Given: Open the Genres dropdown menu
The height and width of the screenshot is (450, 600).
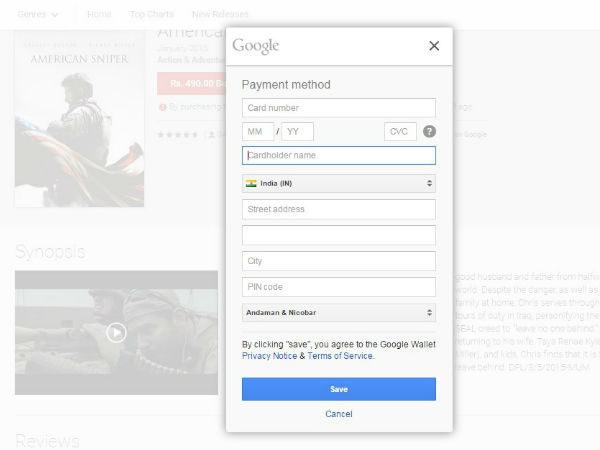Looking at the screenshot, I should coord(39,15).
